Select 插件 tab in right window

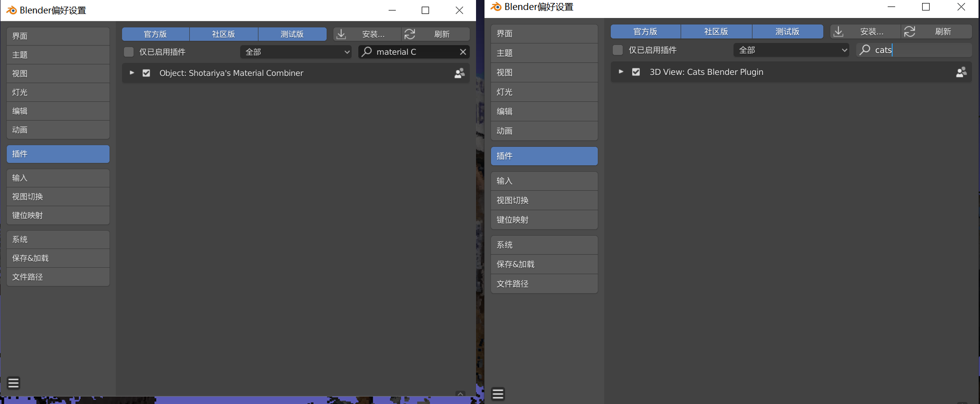point(544,156)
